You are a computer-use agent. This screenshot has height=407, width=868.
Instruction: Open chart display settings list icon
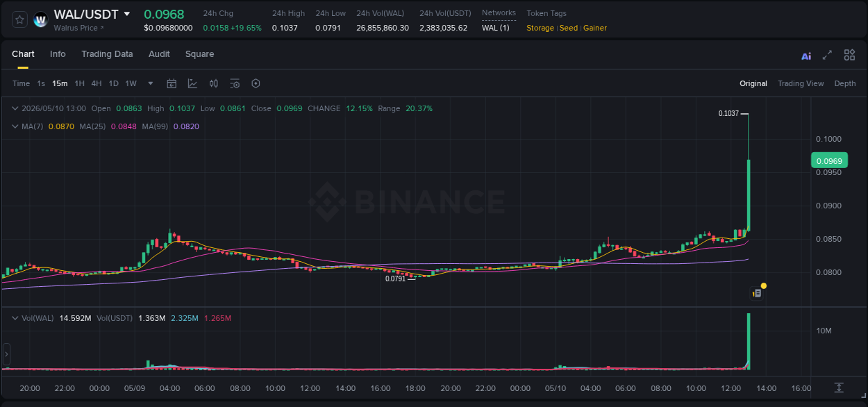(x=235, y=83)
